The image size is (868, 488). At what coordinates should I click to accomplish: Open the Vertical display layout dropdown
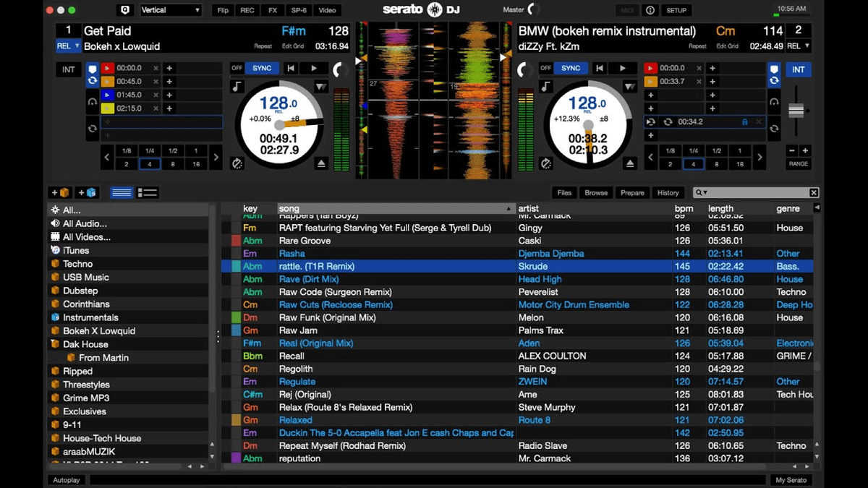[170, 10]
